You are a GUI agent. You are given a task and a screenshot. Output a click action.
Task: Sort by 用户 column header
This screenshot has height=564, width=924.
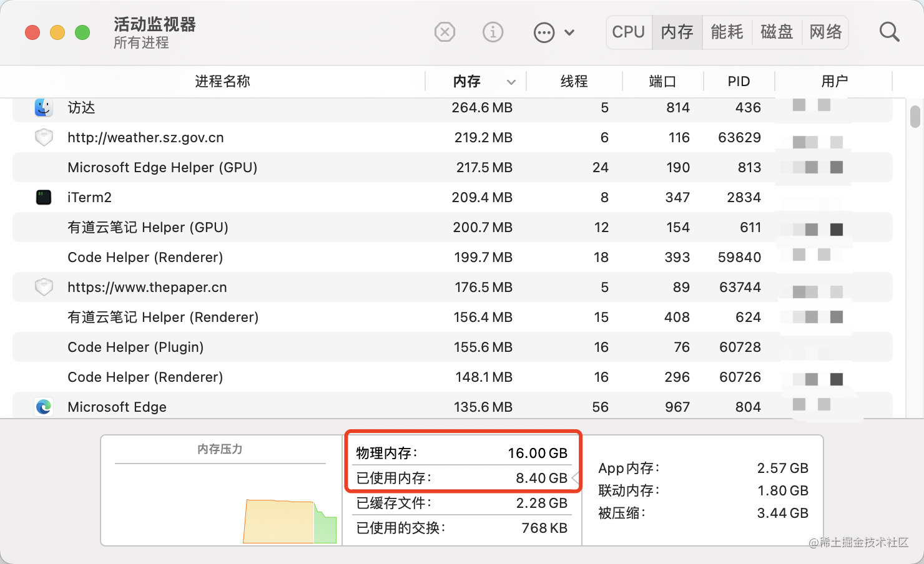tap(834, 81)
